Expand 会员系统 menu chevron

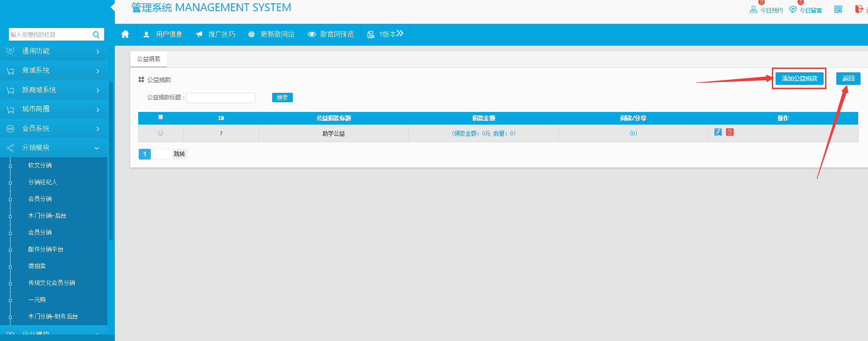[98, 129]
